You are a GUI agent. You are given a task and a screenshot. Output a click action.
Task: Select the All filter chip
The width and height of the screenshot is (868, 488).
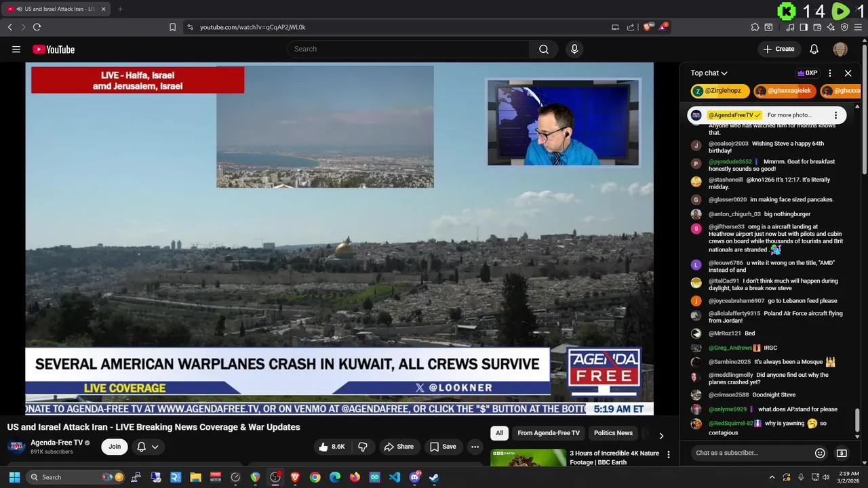point(499,433)
